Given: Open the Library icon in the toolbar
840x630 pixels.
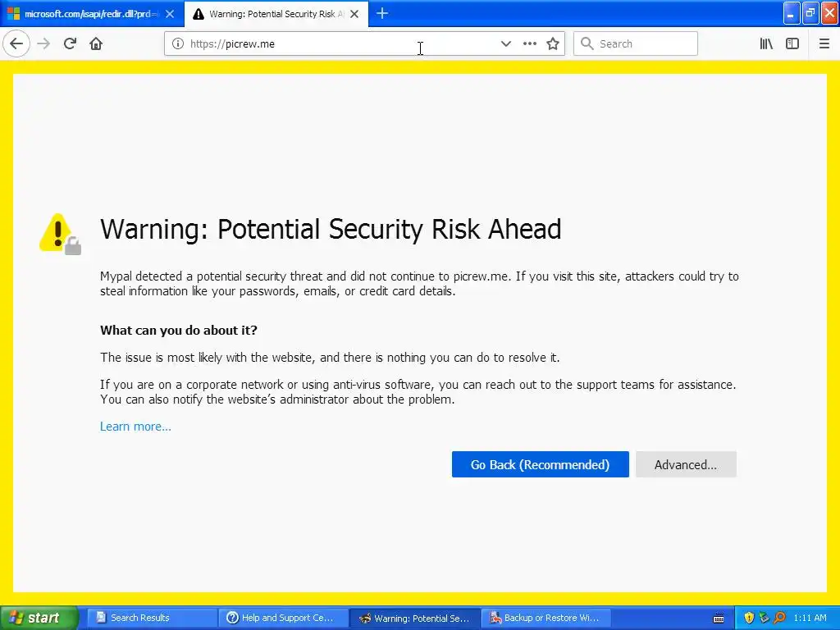Looking at the screenshot, I should click(766, 43).
